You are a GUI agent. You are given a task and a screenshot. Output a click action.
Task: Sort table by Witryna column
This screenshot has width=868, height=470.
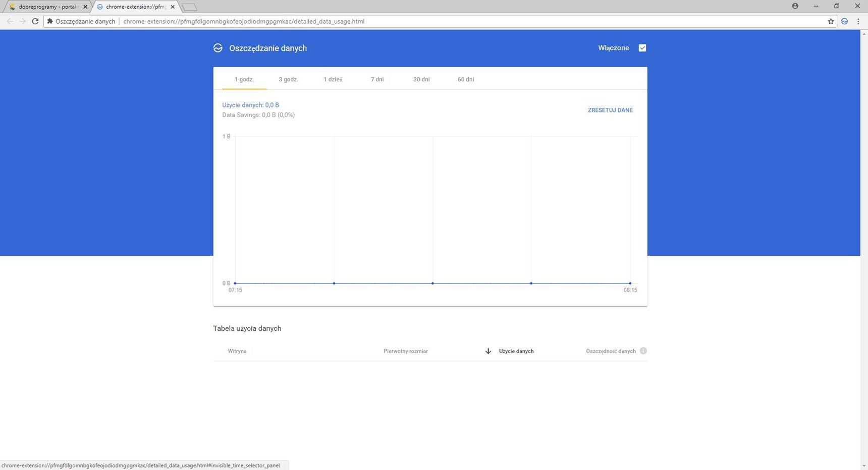tap(237, 351)
